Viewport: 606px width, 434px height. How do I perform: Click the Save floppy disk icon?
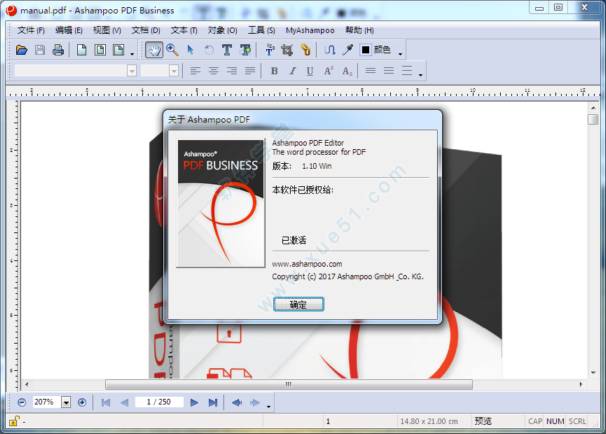40,50
